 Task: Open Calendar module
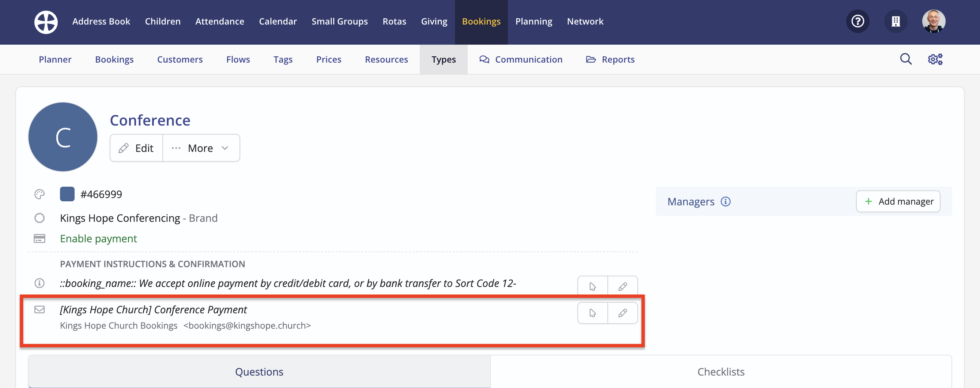pyautogui.click(x=278, y=21)
